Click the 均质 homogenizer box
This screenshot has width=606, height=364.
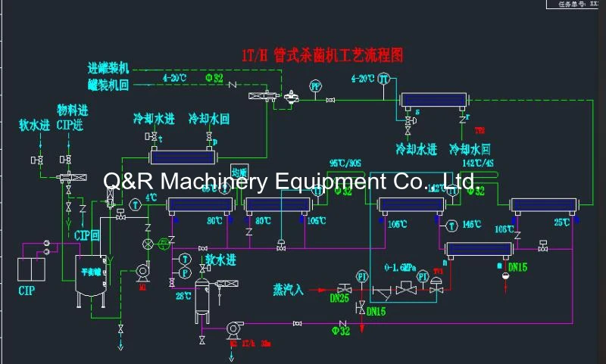[239, 173]
